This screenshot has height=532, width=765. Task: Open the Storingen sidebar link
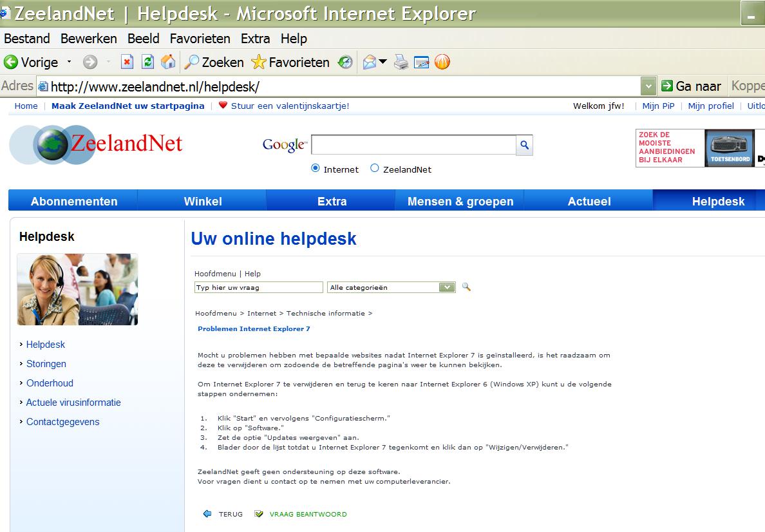[46, 364]
